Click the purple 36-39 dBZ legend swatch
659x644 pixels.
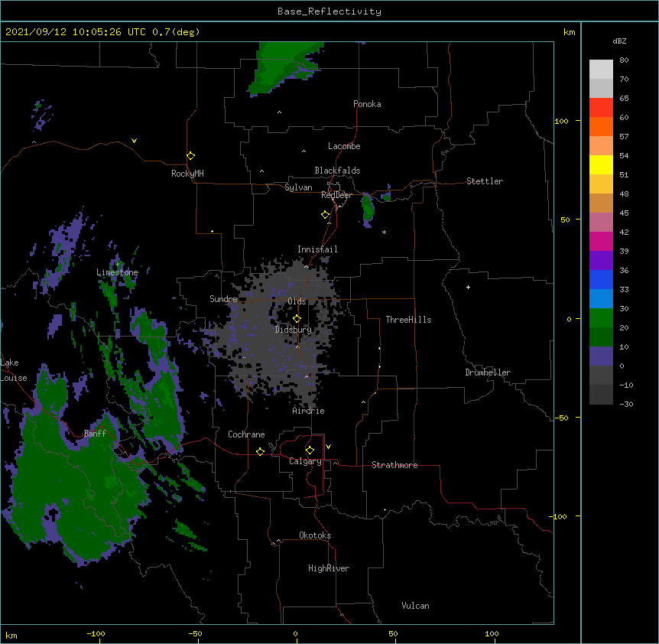601,261
